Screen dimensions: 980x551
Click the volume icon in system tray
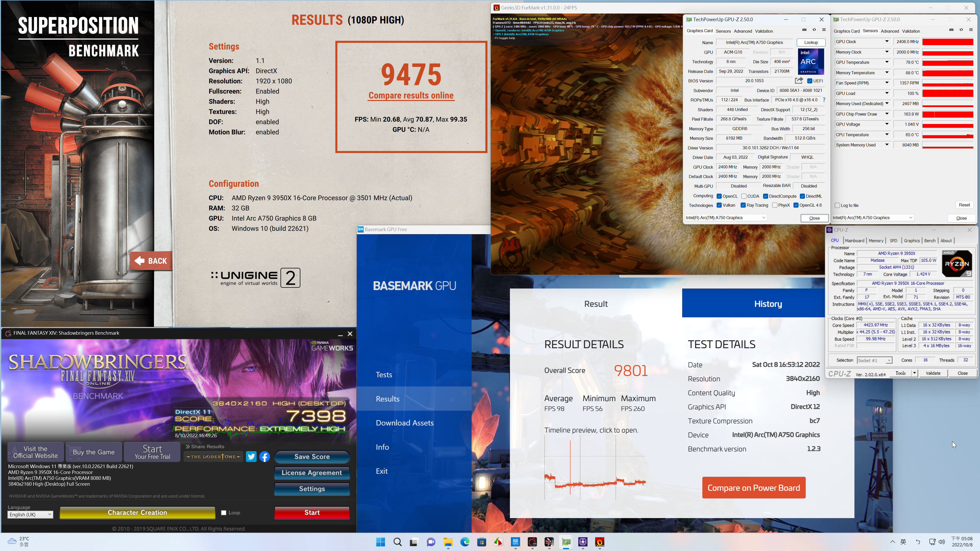click(942, 542)
